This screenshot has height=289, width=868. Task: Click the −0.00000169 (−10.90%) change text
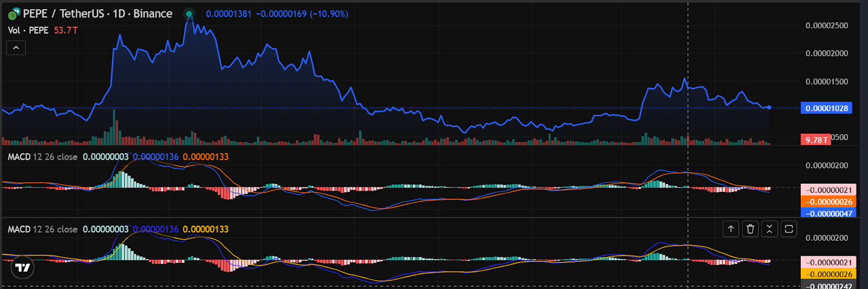[x=302, y=14]
